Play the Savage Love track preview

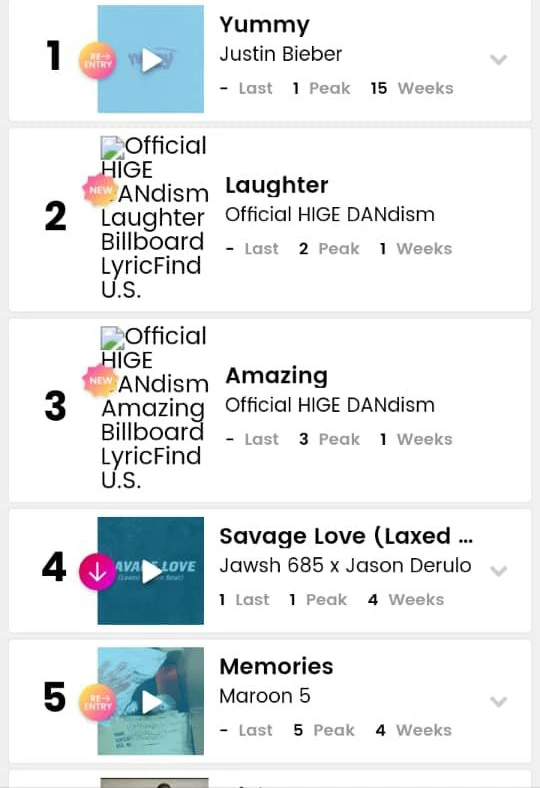[151, 572]
